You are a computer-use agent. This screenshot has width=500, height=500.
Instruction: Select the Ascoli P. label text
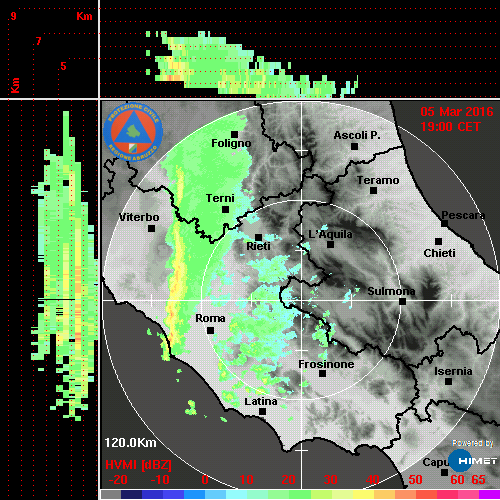[357, 135]
